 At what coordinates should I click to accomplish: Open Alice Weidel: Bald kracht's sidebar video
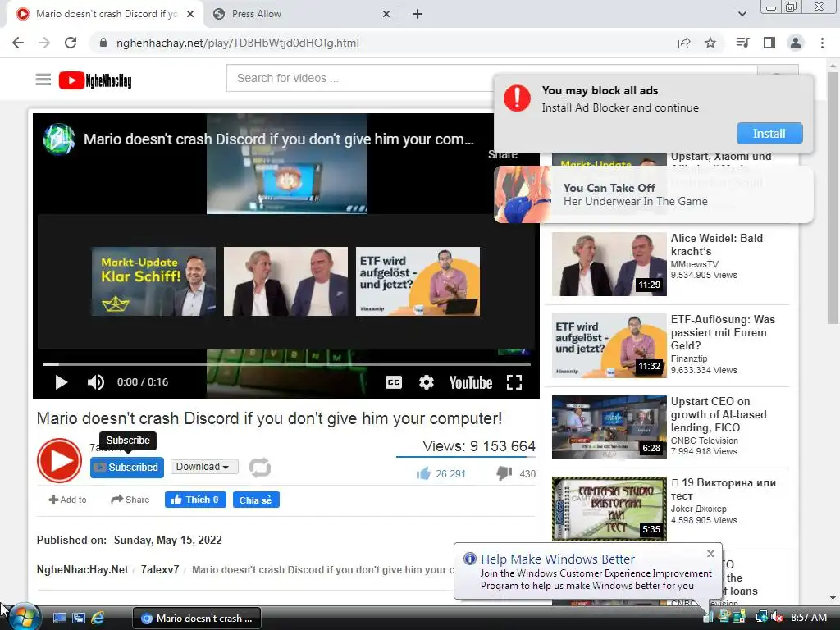click(717, 244)
